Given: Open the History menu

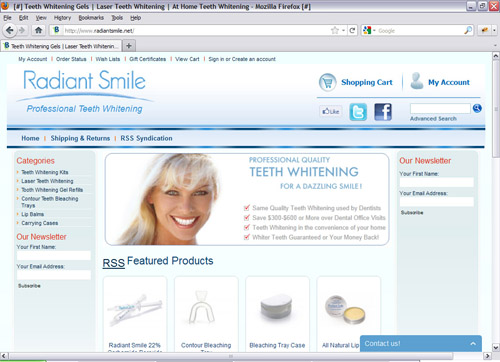Looking at the screenshot, I should pos(62,18).
